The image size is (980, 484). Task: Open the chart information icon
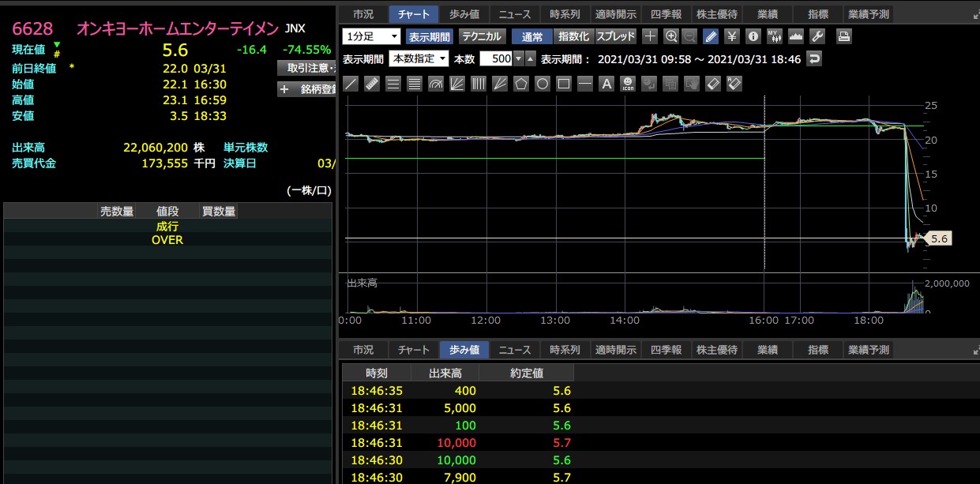click(x=753, y=36)
